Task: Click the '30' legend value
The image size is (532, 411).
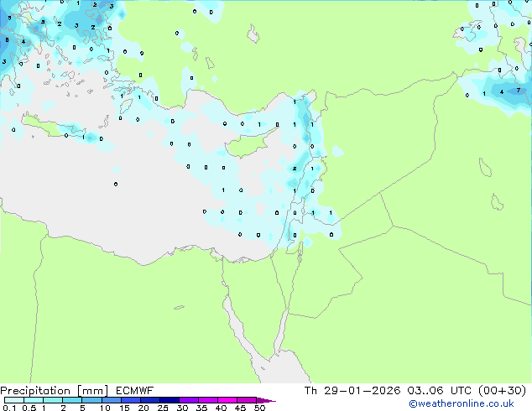Action: pyautogui.click(x=182, y=408)
